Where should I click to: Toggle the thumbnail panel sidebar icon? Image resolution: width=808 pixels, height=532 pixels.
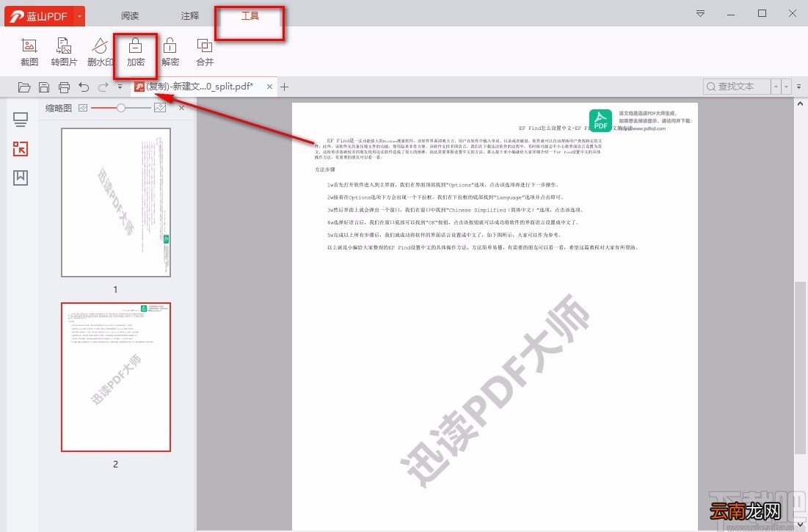point(20,149)
